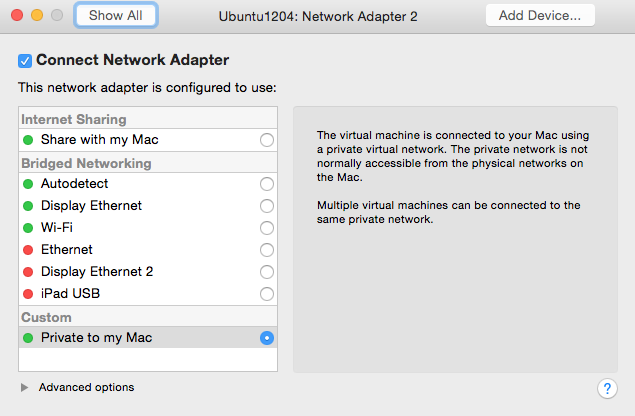Open the Show All settings view
The image size is (635, 416).
click(115, 15)
